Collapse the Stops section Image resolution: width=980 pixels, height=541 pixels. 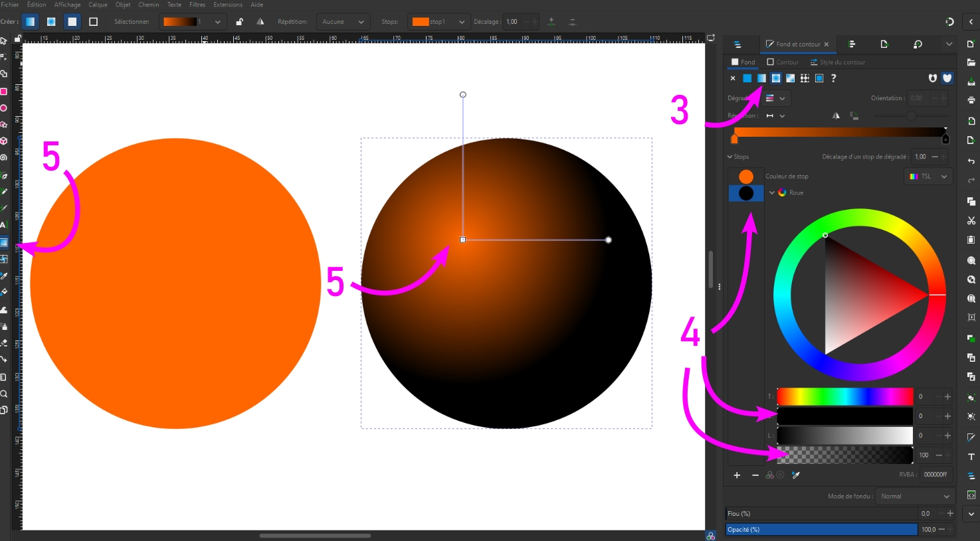click(x=730, y=157)
